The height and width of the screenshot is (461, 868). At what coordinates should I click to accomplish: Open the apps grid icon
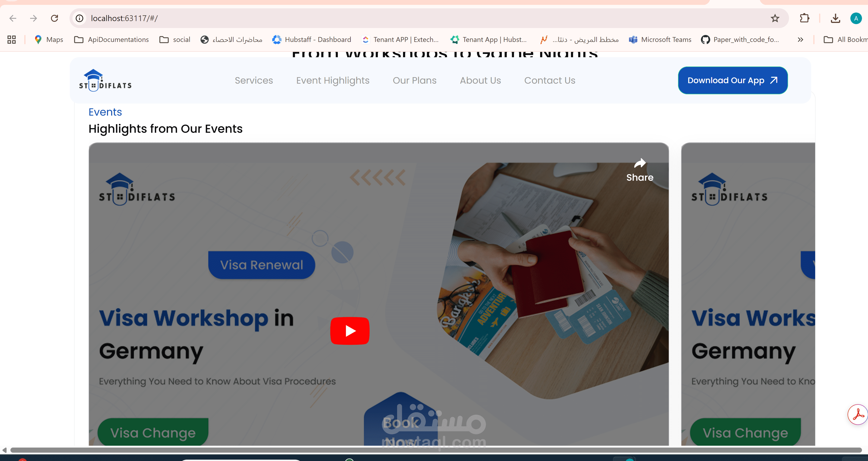pos(11,39)
